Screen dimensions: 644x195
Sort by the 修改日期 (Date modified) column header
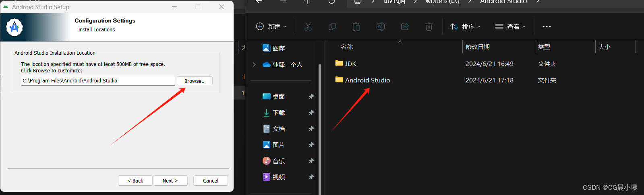point(478,47)
